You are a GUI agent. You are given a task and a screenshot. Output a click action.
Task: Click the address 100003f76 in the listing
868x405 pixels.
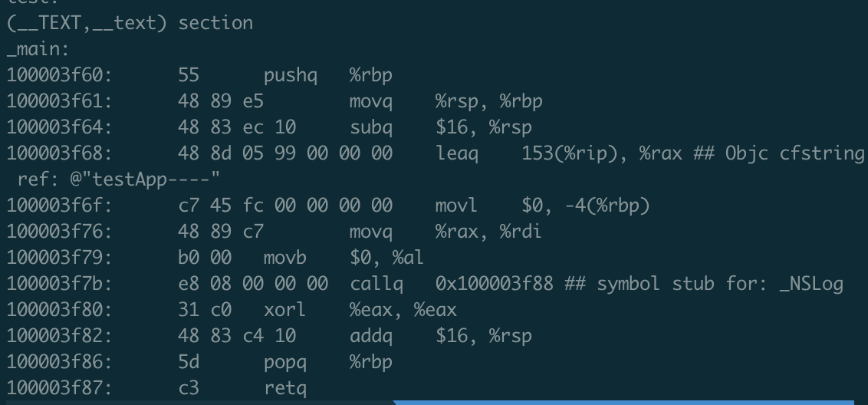59,232
